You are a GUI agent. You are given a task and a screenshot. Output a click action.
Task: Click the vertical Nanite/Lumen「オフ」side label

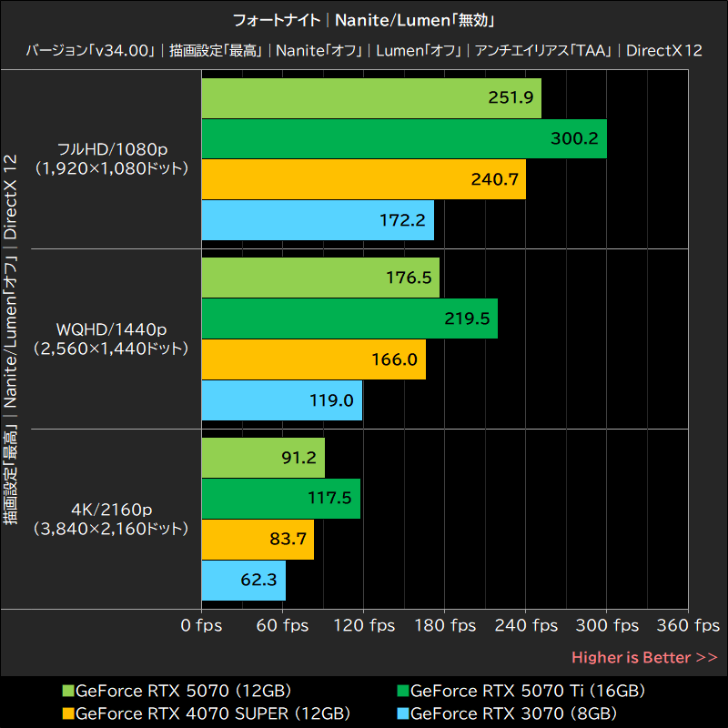[x=10, y=331]
